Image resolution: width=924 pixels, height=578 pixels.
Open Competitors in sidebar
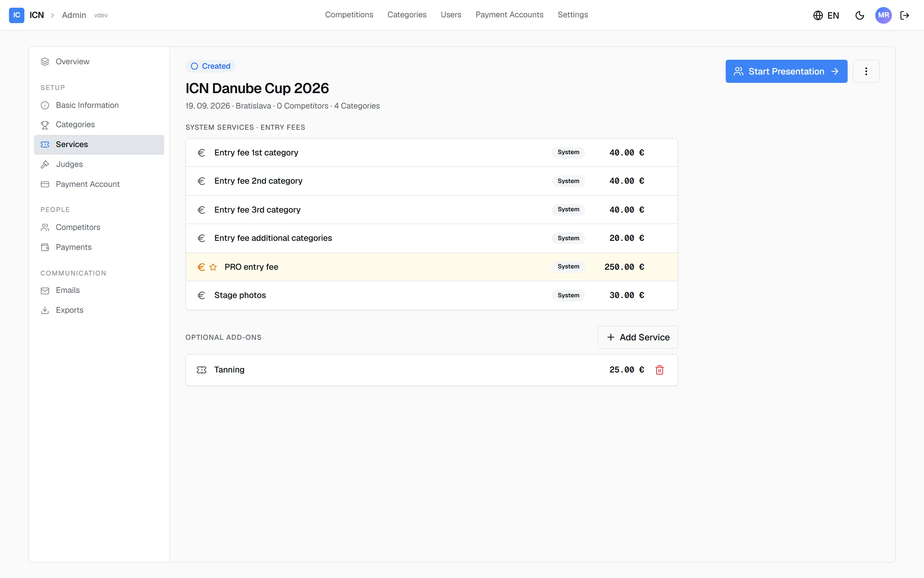click(x=99, y=227)
